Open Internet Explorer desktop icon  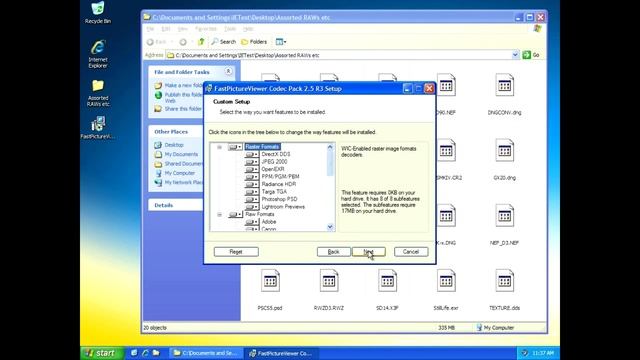tap(98, 54)
